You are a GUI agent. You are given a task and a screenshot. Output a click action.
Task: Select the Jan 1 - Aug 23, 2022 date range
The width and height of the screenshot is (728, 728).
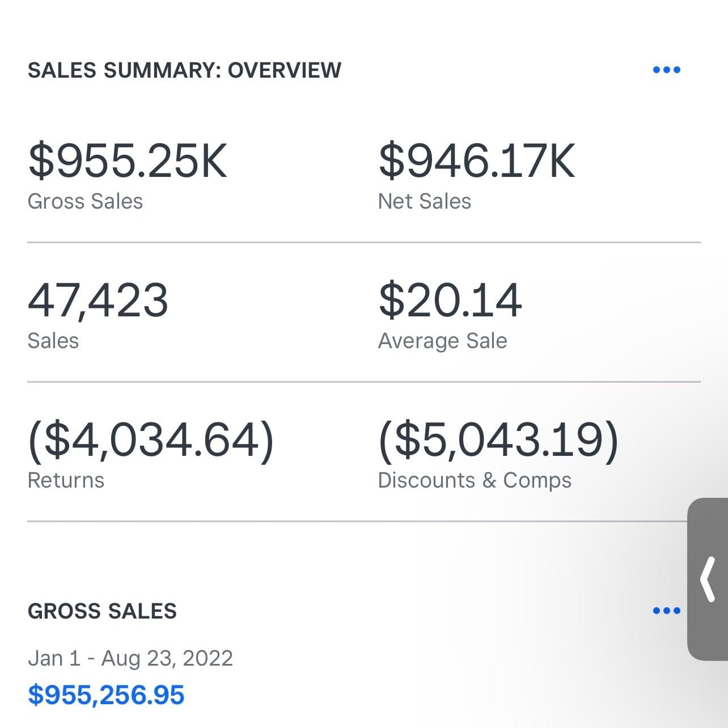130,658
